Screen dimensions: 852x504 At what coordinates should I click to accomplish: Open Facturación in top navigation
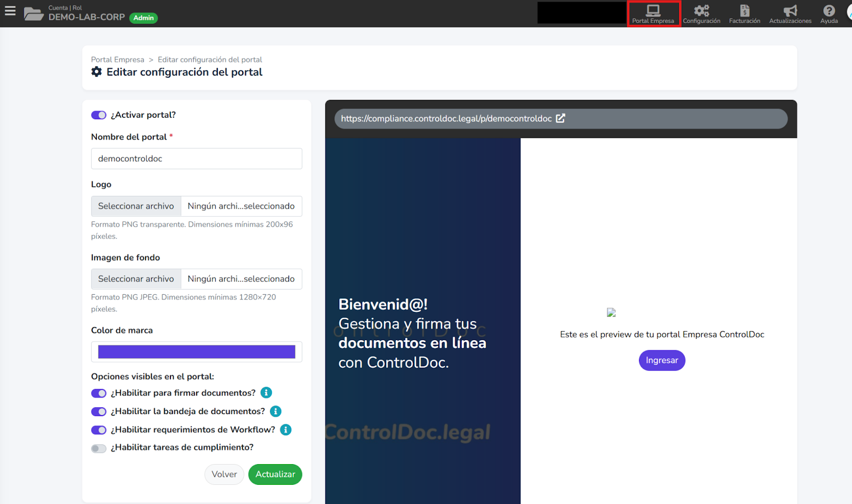[744, 14]
